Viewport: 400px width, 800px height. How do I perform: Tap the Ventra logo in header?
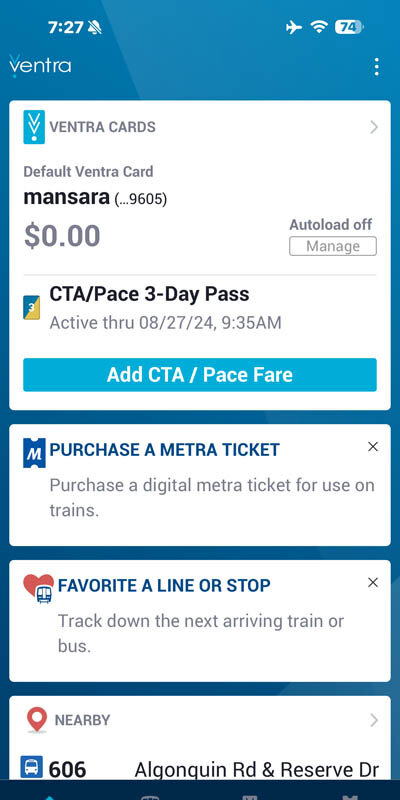[40, 66]
